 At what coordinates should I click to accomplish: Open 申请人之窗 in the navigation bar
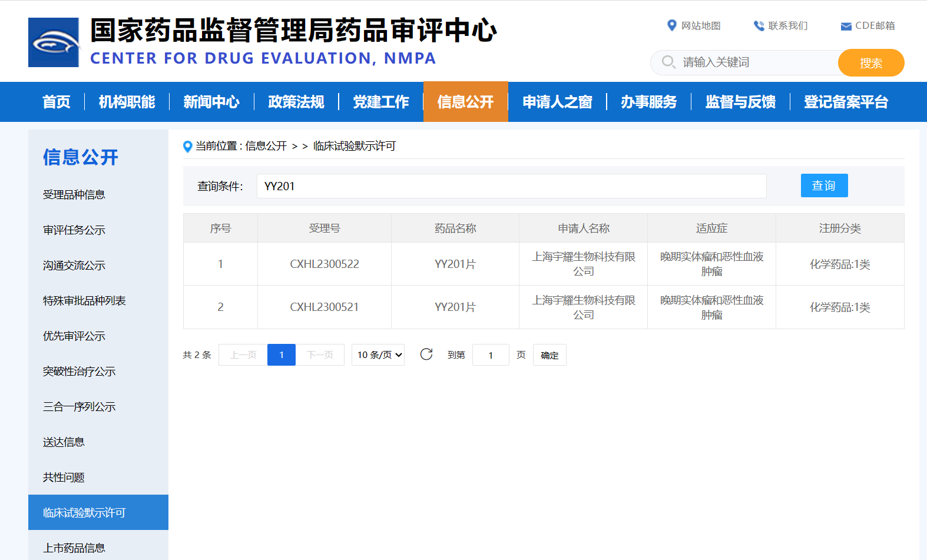tap(557, 102)
